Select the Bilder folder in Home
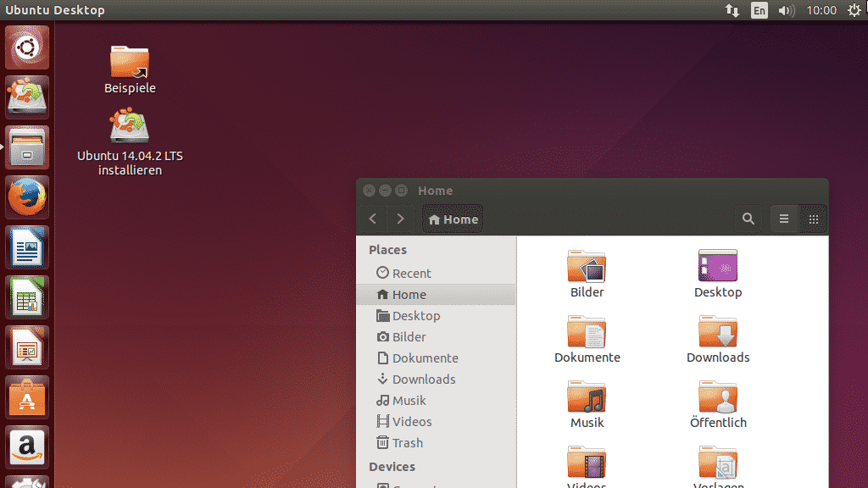 (x=587, y=274)
